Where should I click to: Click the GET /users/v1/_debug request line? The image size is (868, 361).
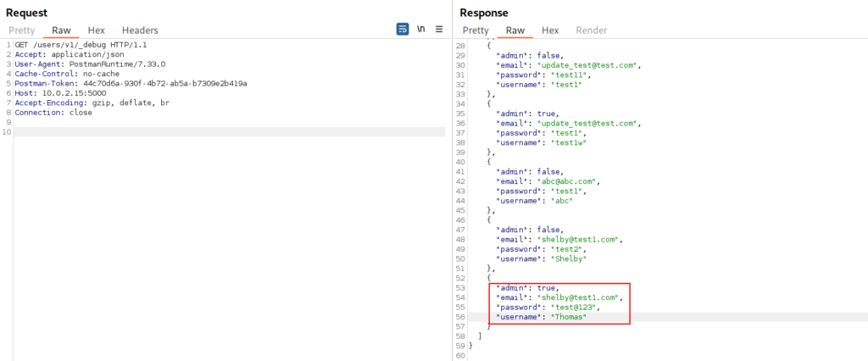81,45
